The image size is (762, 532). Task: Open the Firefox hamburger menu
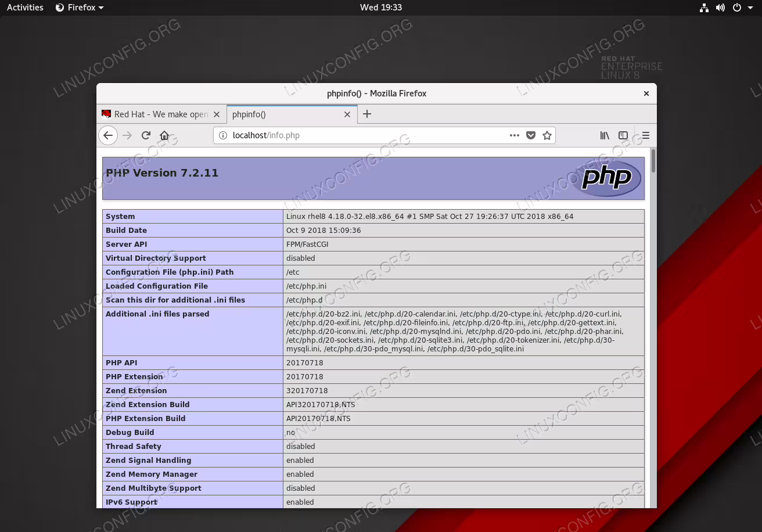(645, 135)
